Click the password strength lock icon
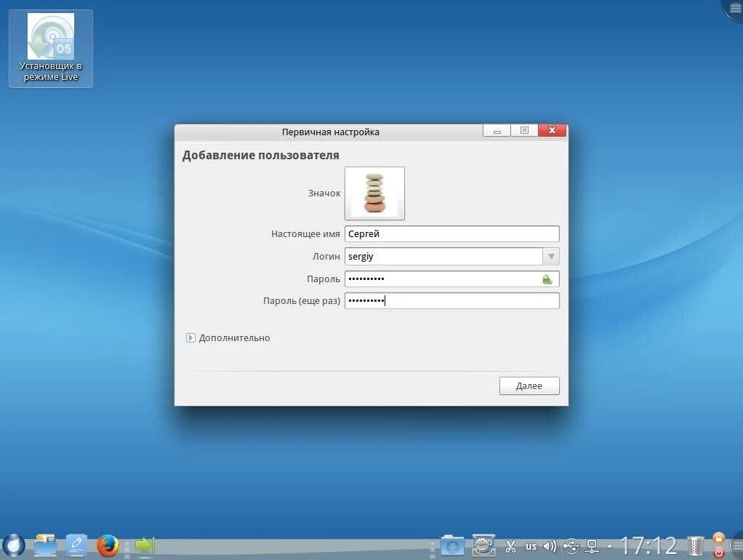Viewport: 743px width, 560px height. pos(547,279)
